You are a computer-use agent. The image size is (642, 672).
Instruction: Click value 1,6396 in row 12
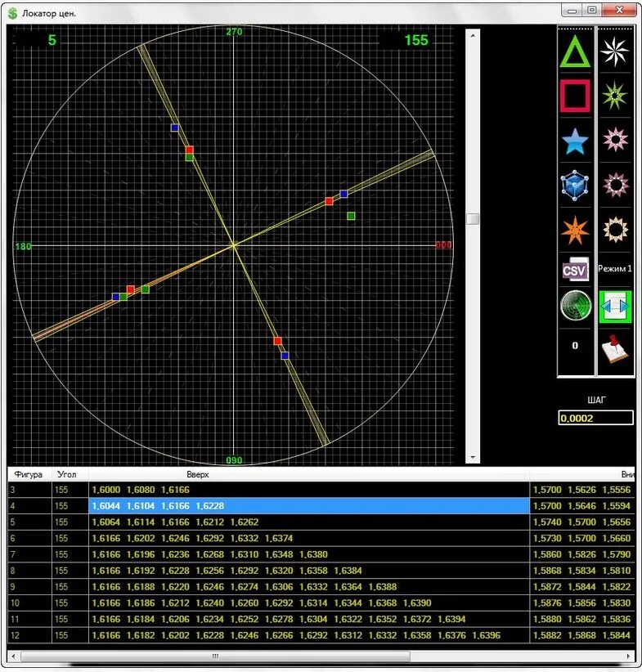click(x=487, y=635)
